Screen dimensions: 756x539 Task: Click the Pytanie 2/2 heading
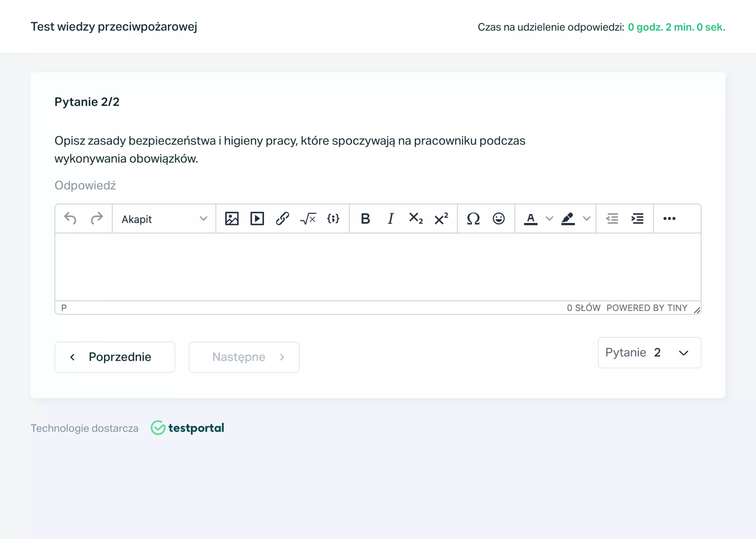click(87, 102)
